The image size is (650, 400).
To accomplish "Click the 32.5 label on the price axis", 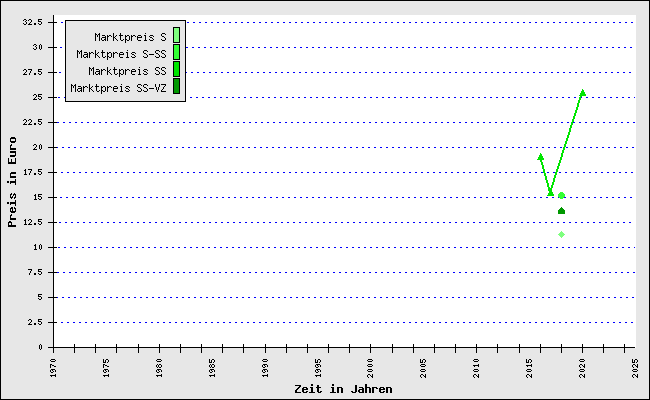I will (x=31, y=22).
